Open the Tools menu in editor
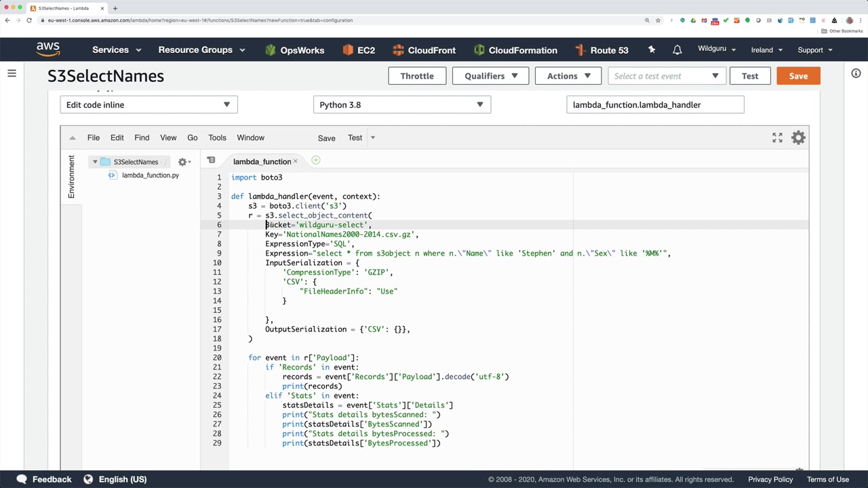868x488 pixels. 217,138
